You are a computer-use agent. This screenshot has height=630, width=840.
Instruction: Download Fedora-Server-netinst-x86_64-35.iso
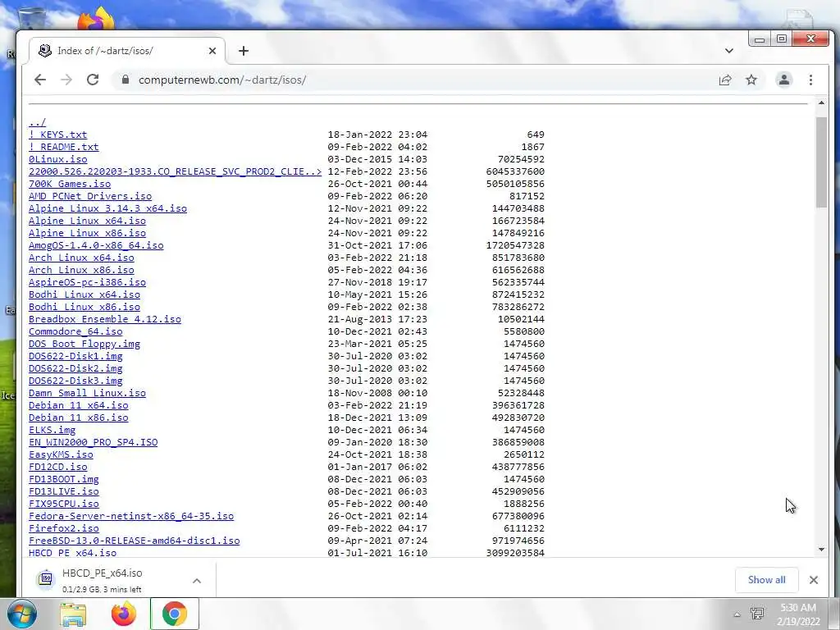pos(131,517)
